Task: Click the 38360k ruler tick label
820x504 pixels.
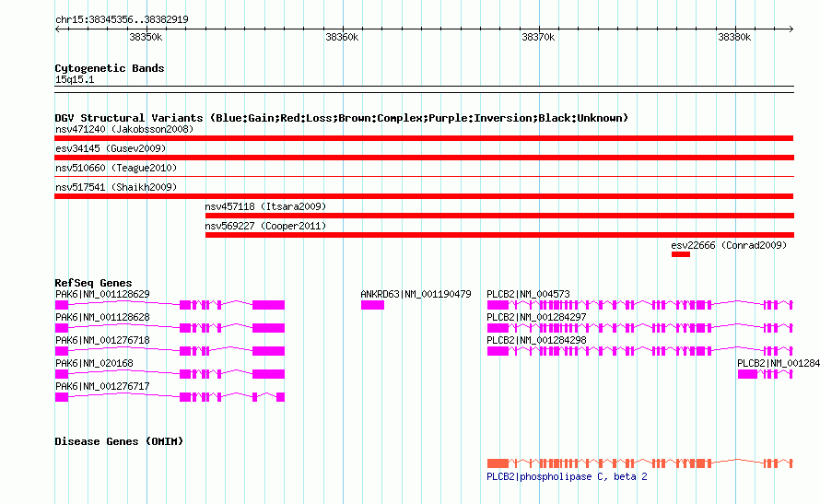Action: [342, 37]
